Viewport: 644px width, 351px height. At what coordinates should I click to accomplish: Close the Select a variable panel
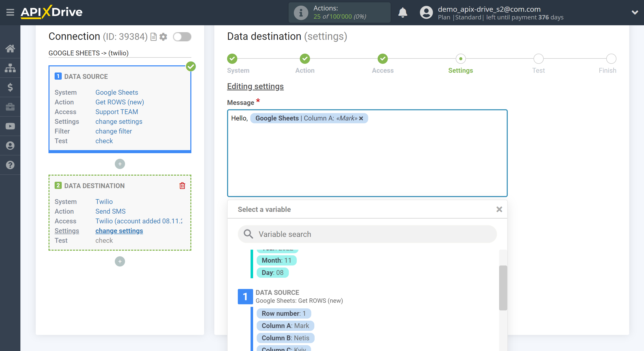[x=499, y=209]
